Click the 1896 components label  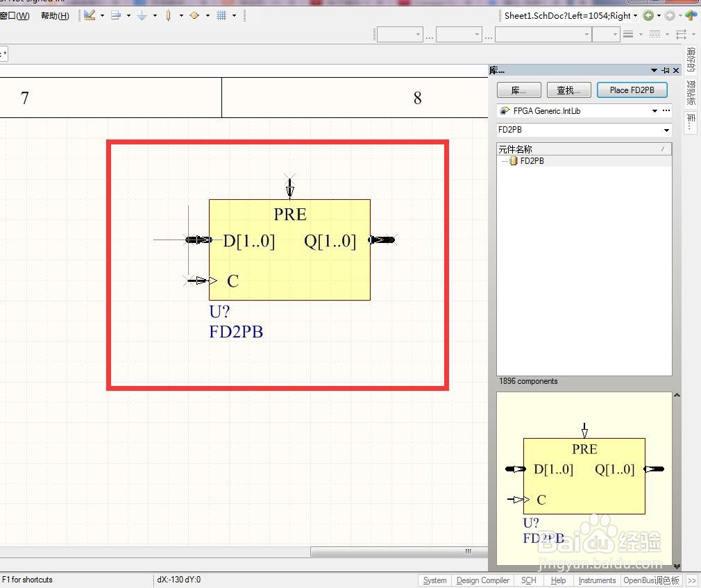(x=528, y=381)
